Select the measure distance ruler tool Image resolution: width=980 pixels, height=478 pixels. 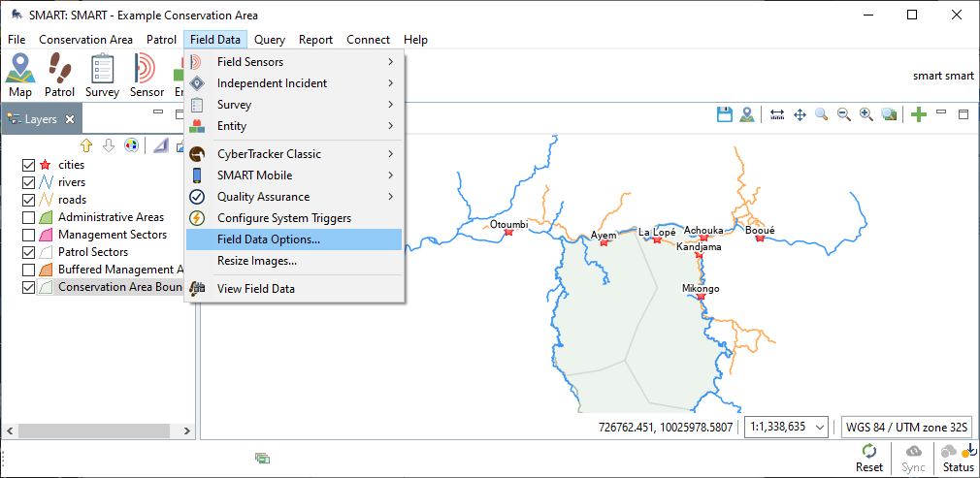(777, 114)
